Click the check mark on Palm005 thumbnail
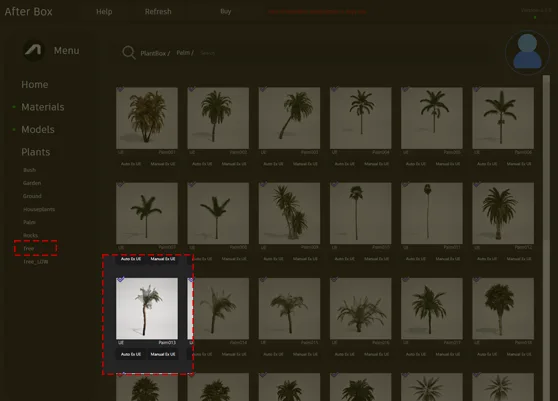Screen dimensions: 558x401 (405, 89)
